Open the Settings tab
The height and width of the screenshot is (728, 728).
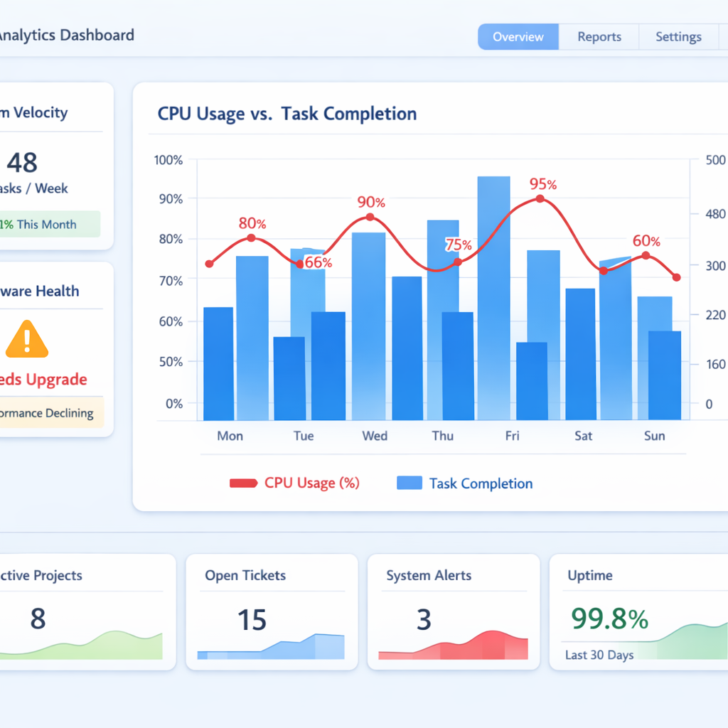678,36
